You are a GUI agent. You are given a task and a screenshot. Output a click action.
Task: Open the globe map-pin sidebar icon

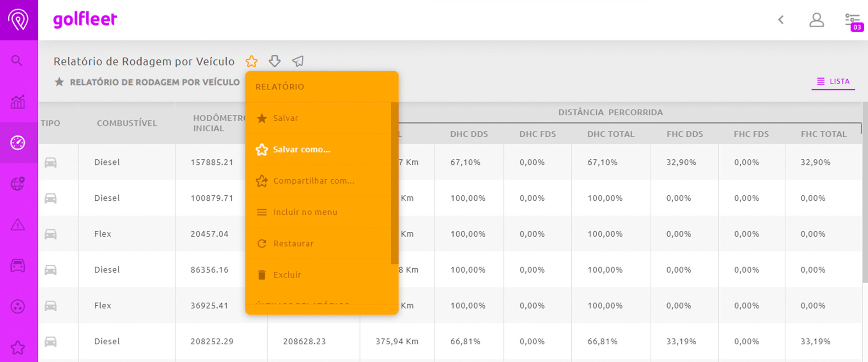tap(18, 184)
